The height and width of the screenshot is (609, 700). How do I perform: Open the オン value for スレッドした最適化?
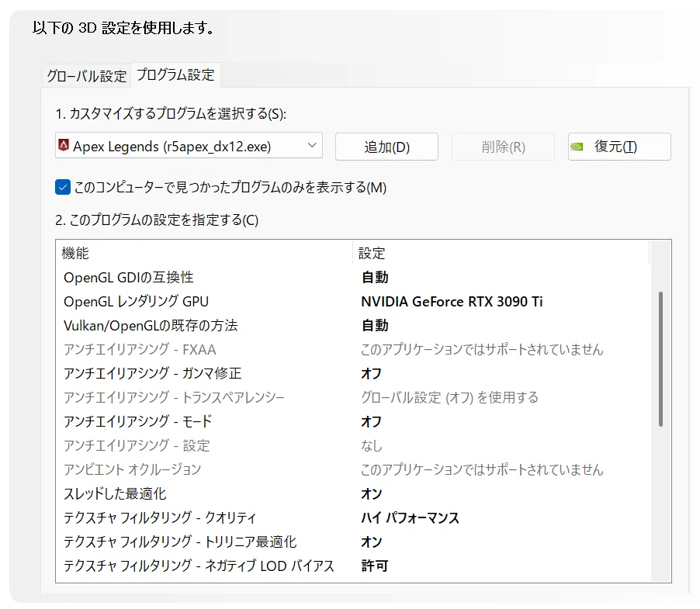click(372, 494)
